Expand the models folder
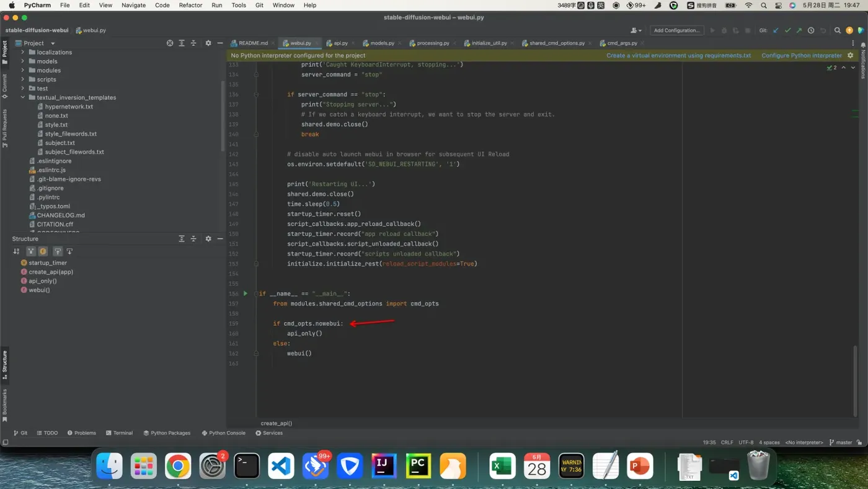 coord(23,61)
